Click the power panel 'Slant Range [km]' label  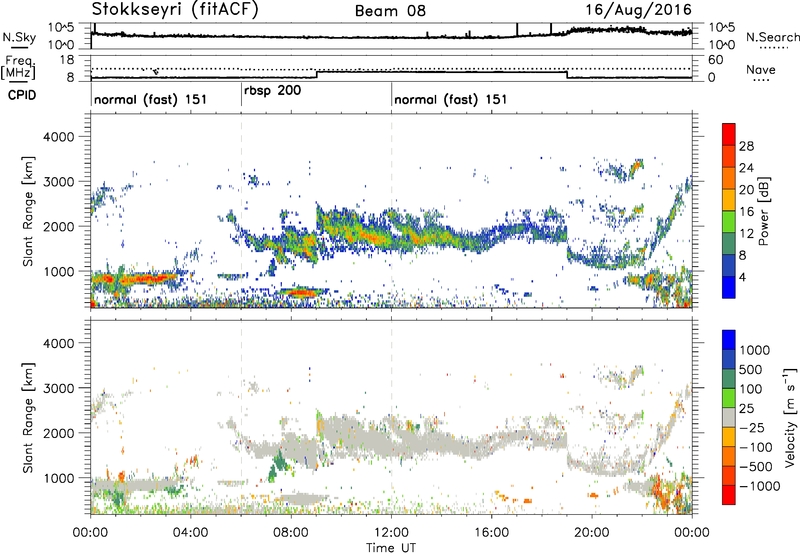(x=28, y=211)
